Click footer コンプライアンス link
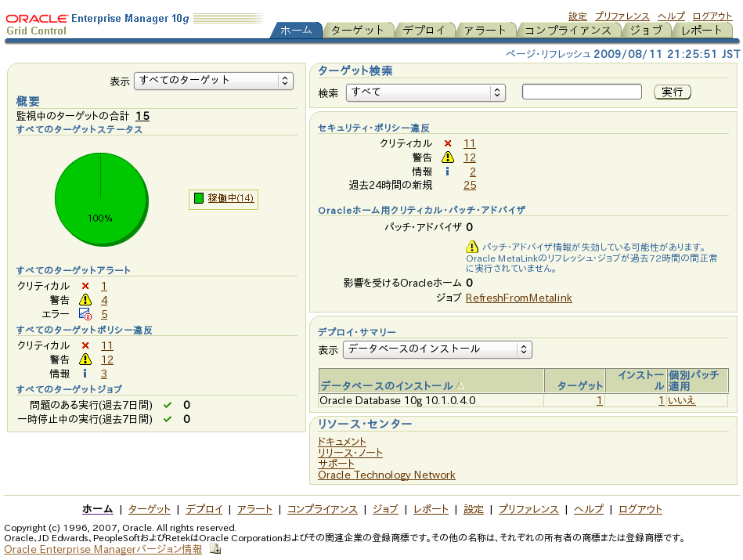This screenshot has height=560, width=743. 323,509
